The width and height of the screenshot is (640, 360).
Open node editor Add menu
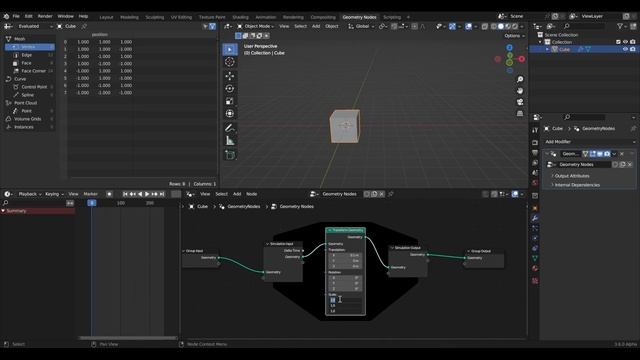click(x=237, y=194)
